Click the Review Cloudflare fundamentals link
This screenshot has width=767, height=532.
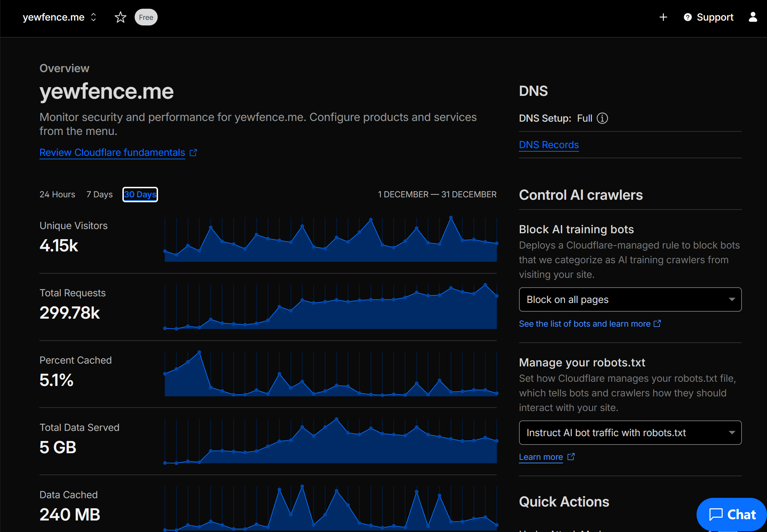point(112,152)
